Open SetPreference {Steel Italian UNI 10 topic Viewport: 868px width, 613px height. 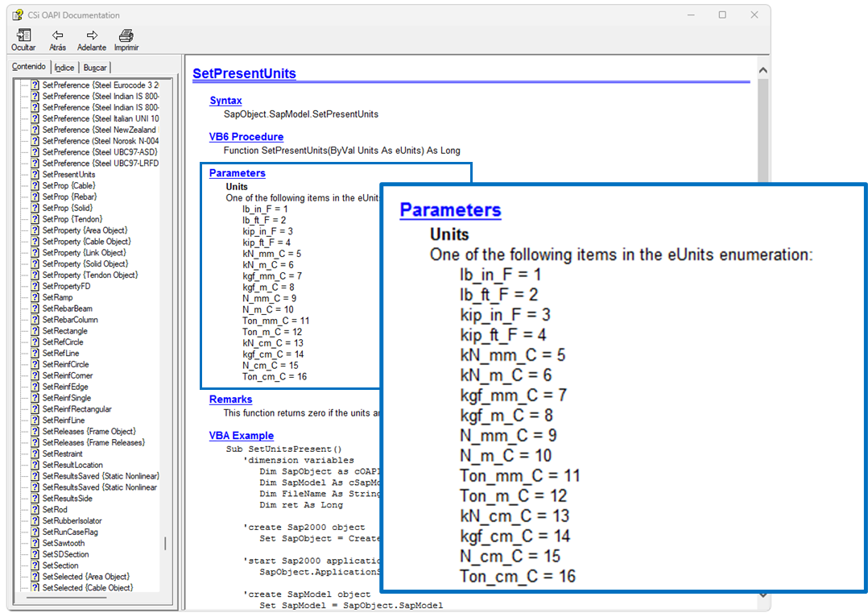100,118
